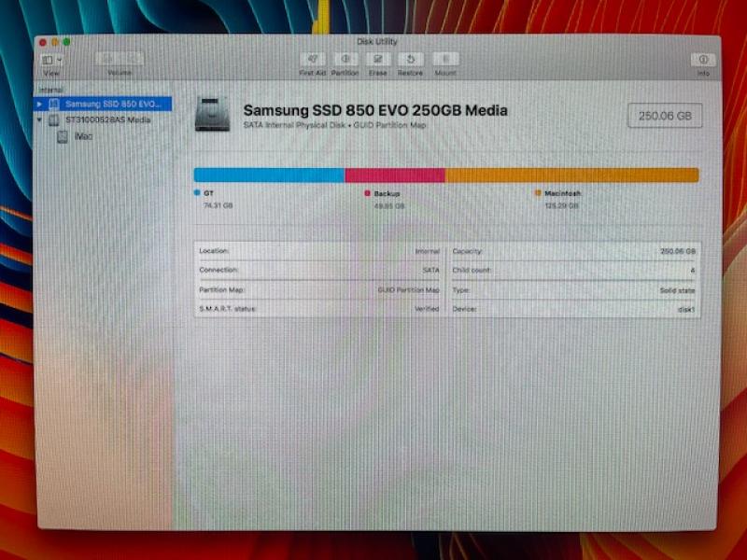Click the Restore toolbar icon
This screenshot has width=747, height=560.
[x=410, y=59]
